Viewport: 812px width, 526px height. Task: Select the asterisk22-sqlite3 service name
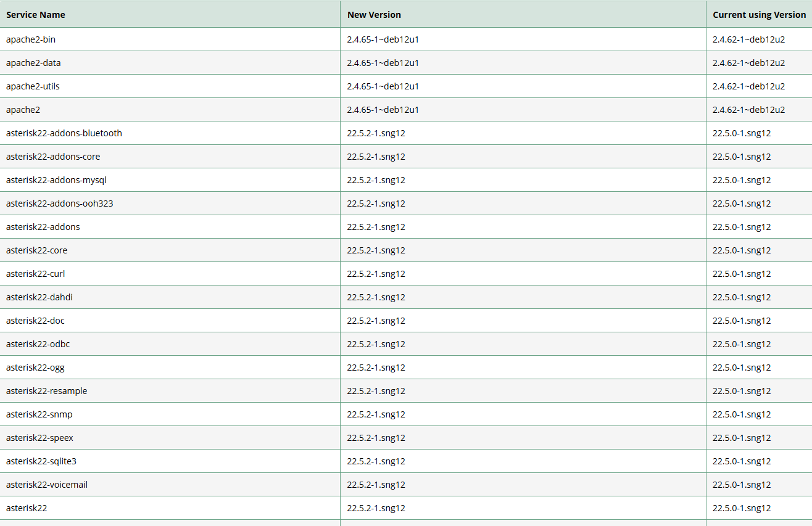coord(41,461)
